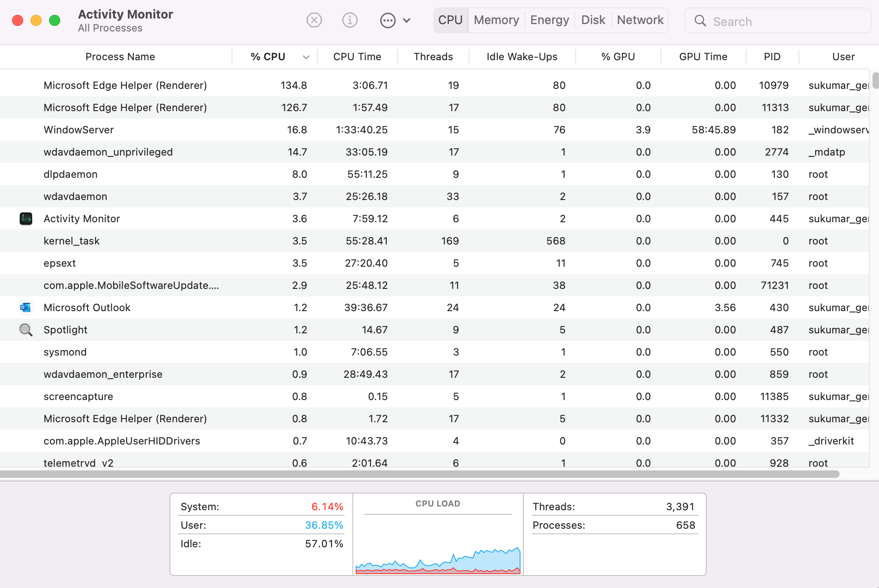Click the _windowserver user cell
879x588 pixels.
[x=838, y=130]
